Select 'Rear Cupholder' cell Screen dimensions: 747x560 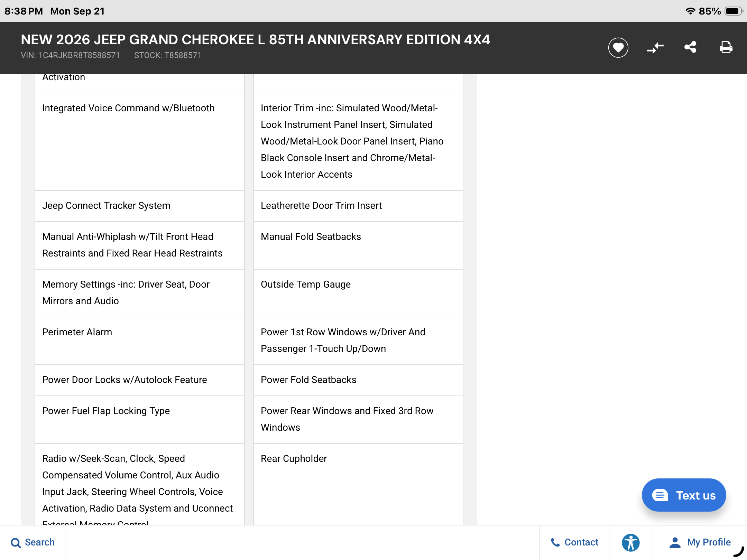click(358, 484)
